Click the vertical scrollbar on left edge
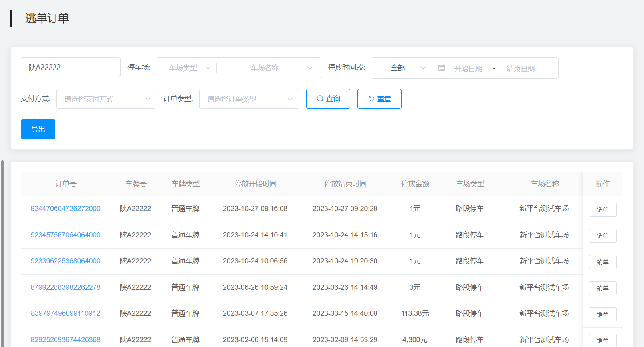 pyautogui.click(x=2, y=252)
